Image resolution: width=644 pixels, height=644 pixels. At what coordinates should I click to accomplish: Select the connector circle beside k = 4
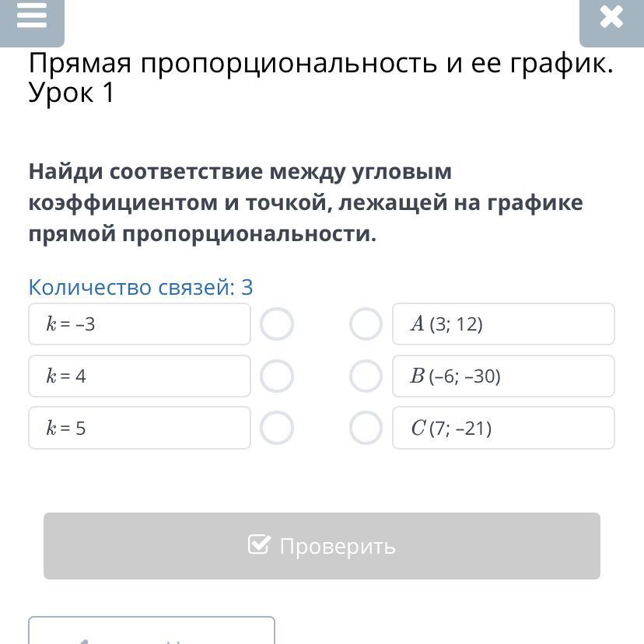[277, 376]
